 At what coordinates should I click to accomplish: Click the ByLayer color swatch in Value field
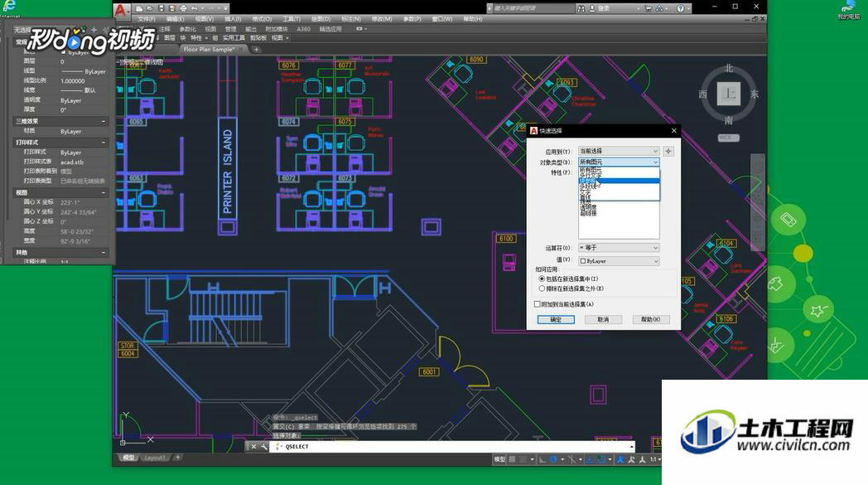pyautogui.click(x=583, y=261)
